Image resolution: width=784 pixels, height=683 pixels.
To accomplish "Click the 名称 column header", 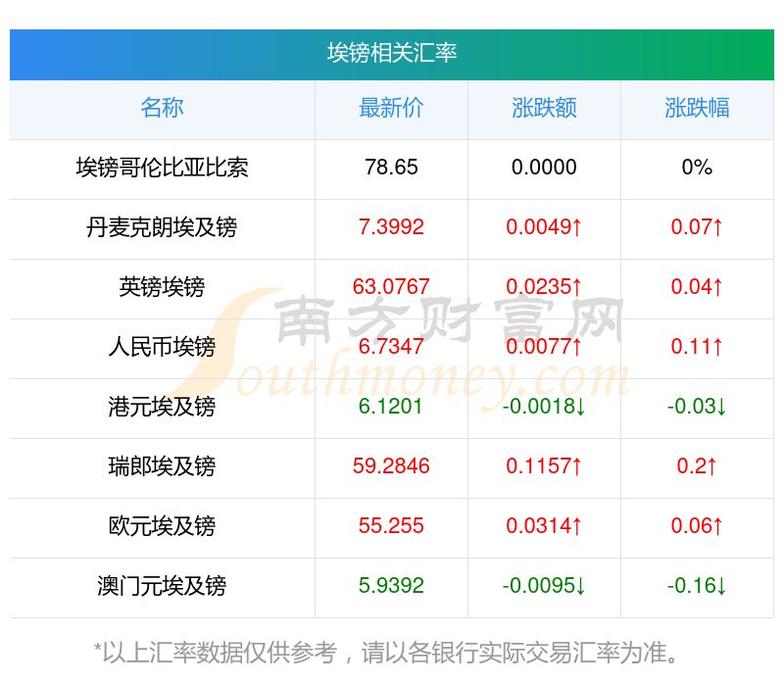I will pos(162,108).
